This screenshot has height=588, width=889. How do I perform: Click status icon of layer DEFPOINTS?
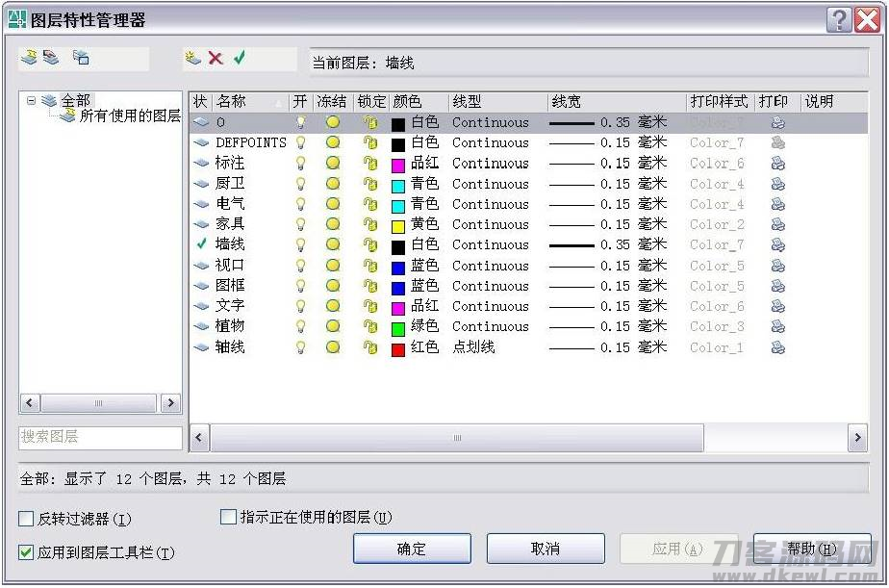[201, 142]
